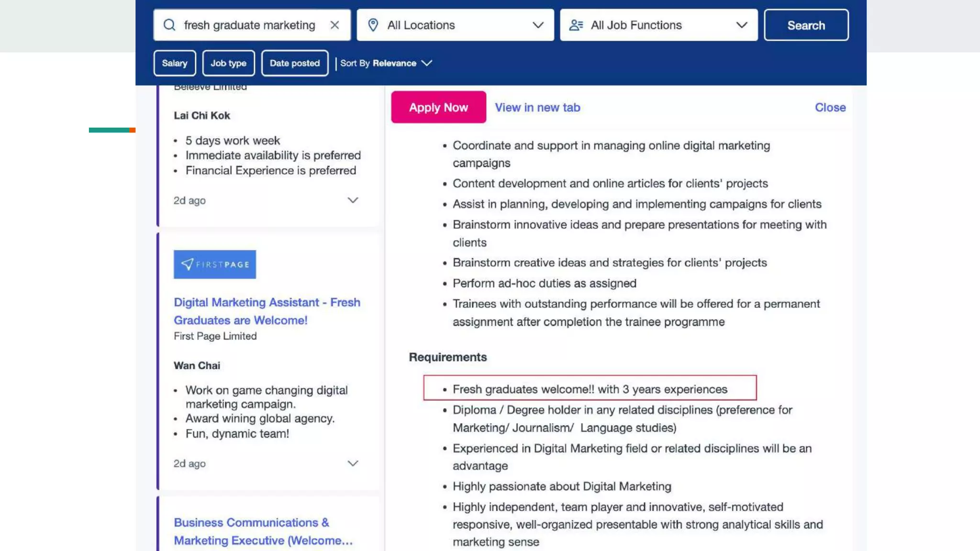This screenshot has height=551, width=980.
Task: Click the magnifier search icon
Action: pos(169,25)
